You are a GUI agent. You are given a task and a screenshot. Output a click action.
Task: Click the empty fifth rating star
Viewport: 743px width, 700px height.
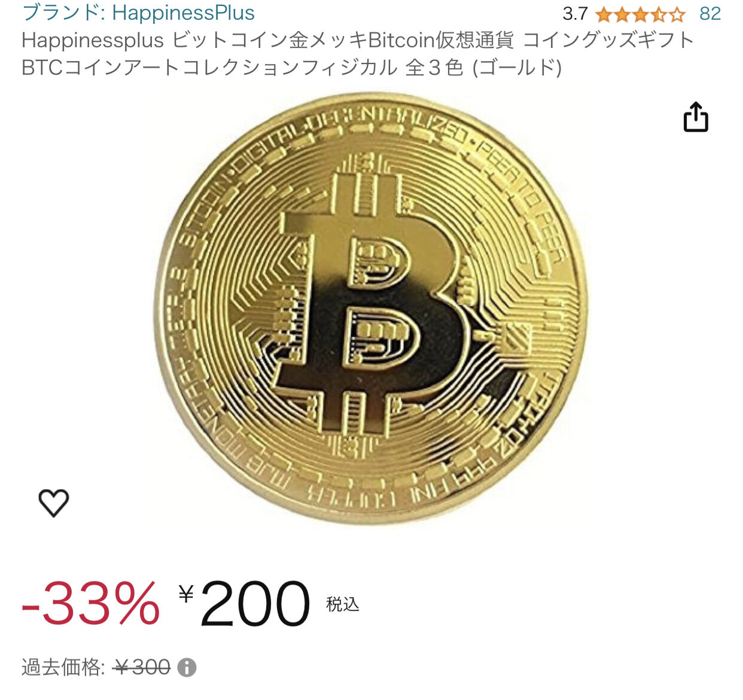pos(676,14)
